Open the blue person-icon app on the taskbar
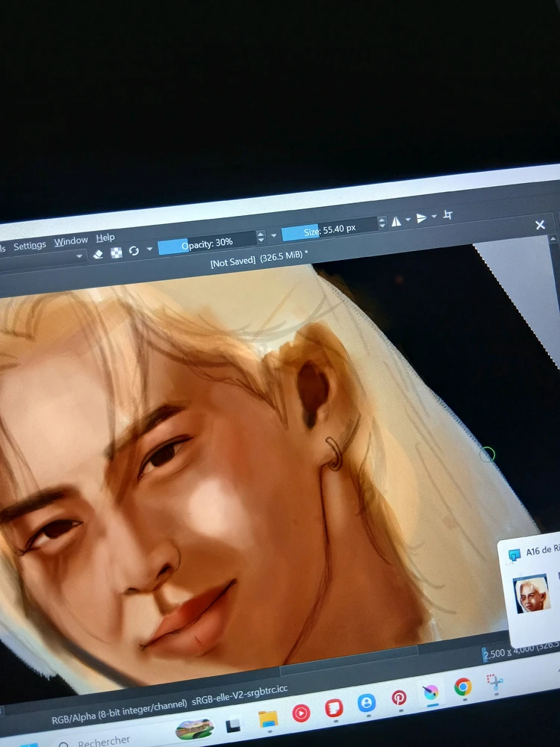This screenshot has height=747, width=560. click(366, 703)
